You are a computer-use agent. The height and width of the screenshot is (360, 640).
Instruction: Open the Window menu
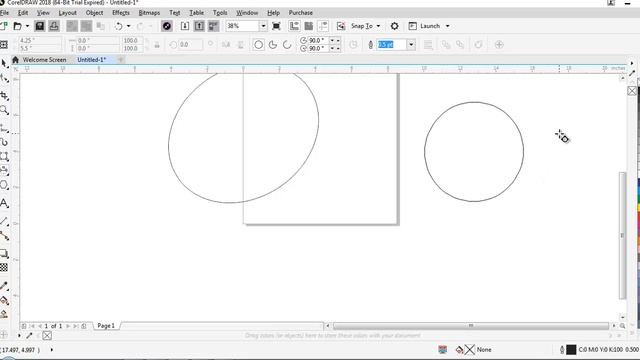[247, 13]
